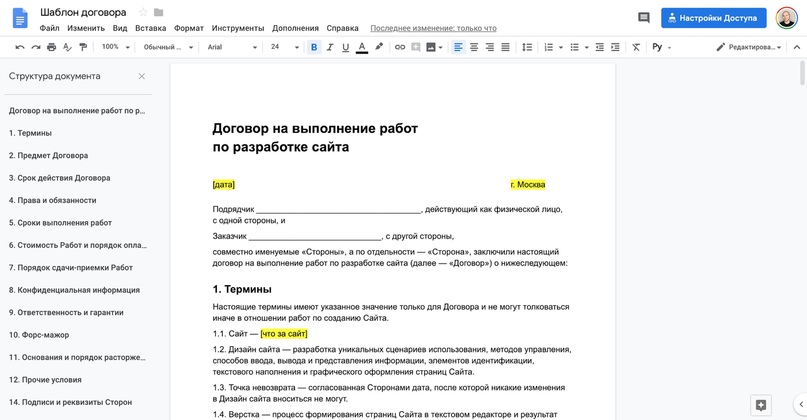Print the document via printer icon
Viewport: 807px width, 420px height.
[51, 47]
